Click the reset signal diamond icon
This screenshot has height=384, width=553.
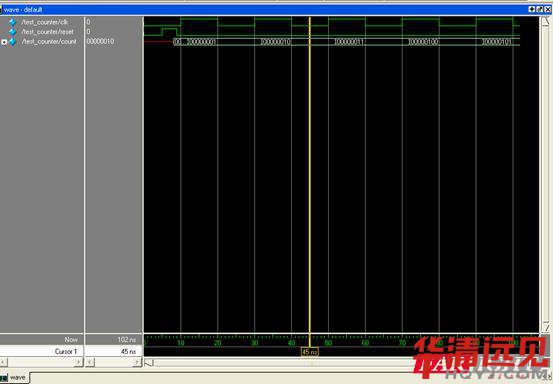(x=13, y=32)
